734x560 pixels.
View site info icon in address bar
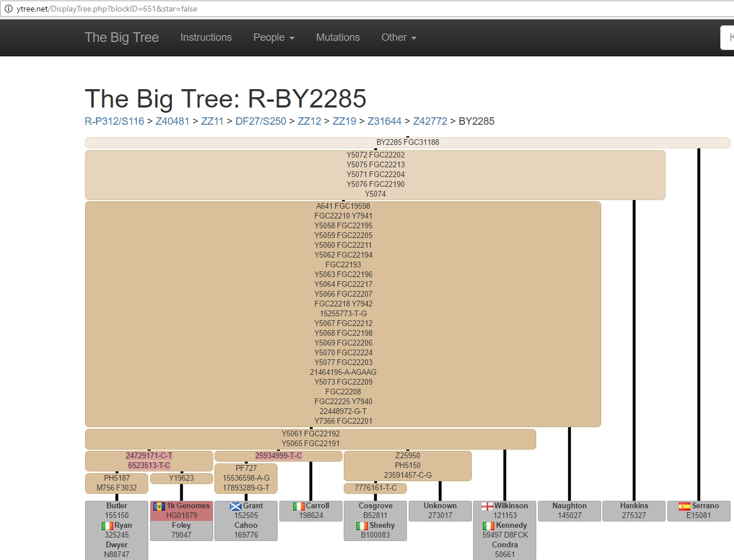tap(9, 9)
